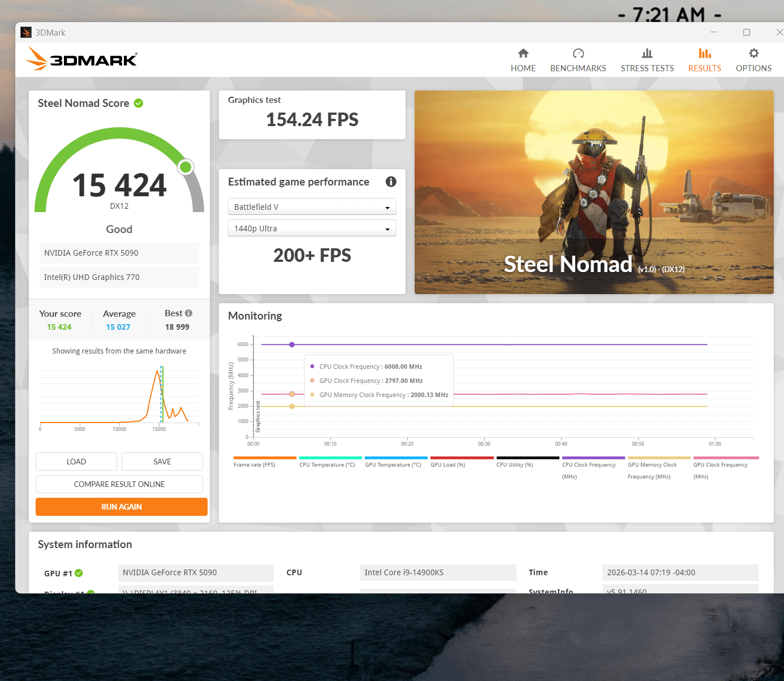Screen dimensions: 784x681
Task: Click Compare Result Online button
Action: 119,484
